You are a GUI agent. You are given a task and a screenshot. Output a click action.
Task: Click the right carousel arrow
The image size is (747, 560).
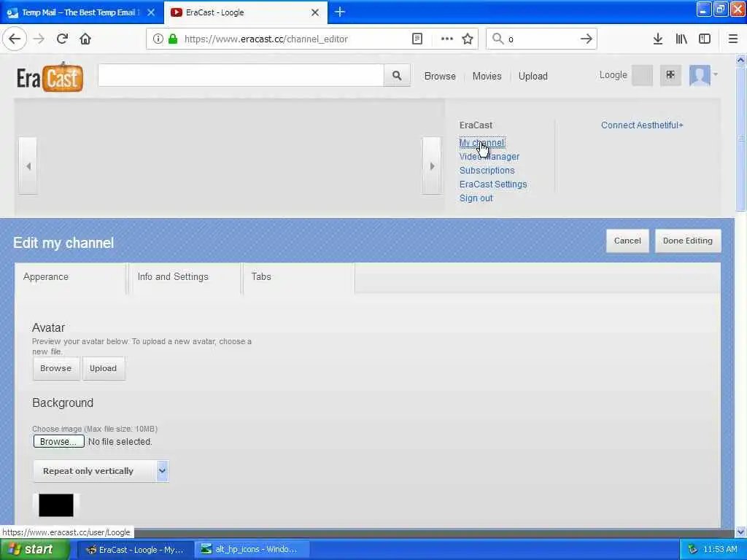[x=432, y=166]
